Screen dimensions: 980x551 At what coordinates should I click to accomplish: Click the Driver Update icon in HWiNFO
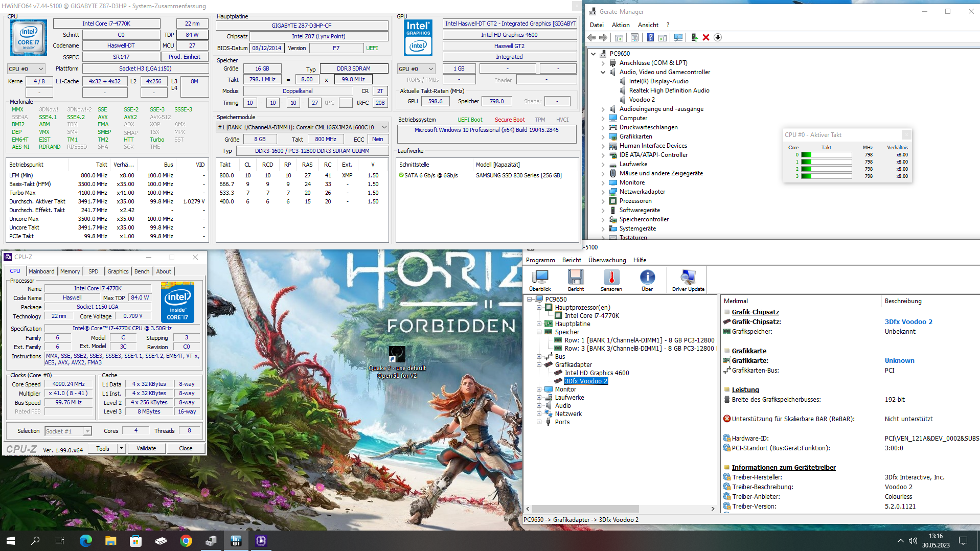point(688,280)
